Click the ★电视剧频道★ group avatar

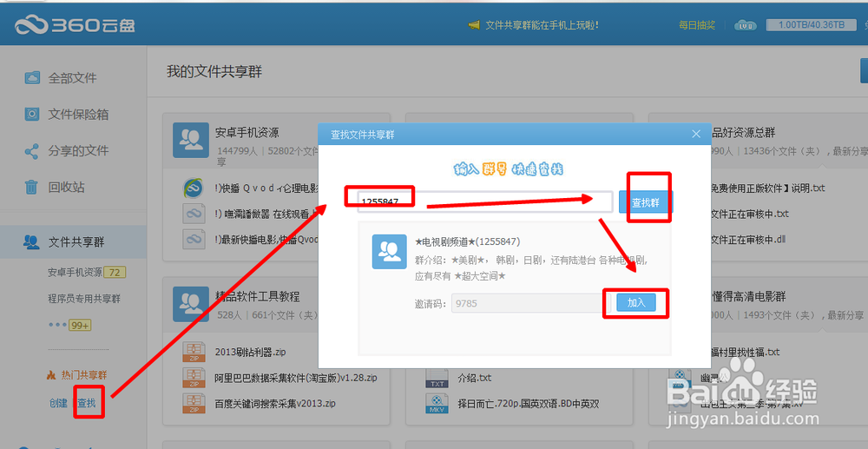click(389, 252)
